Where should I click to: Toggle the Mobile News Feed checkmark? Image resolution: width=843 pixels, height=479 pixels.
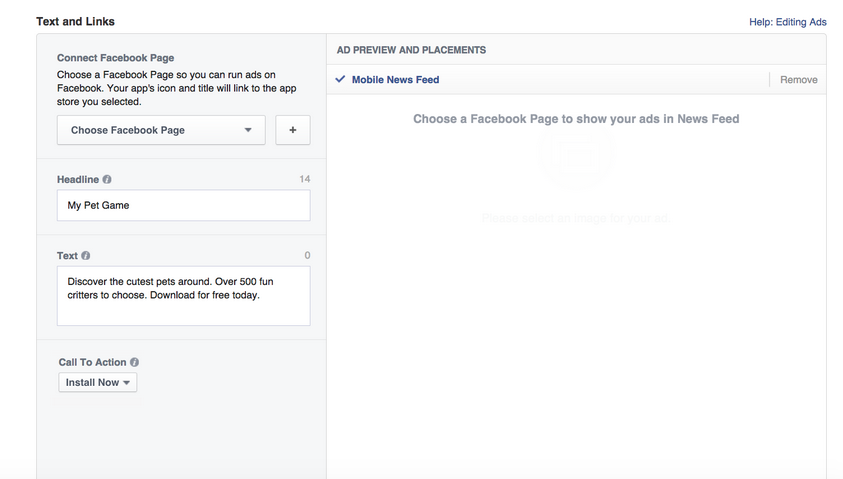coord(341,79)
